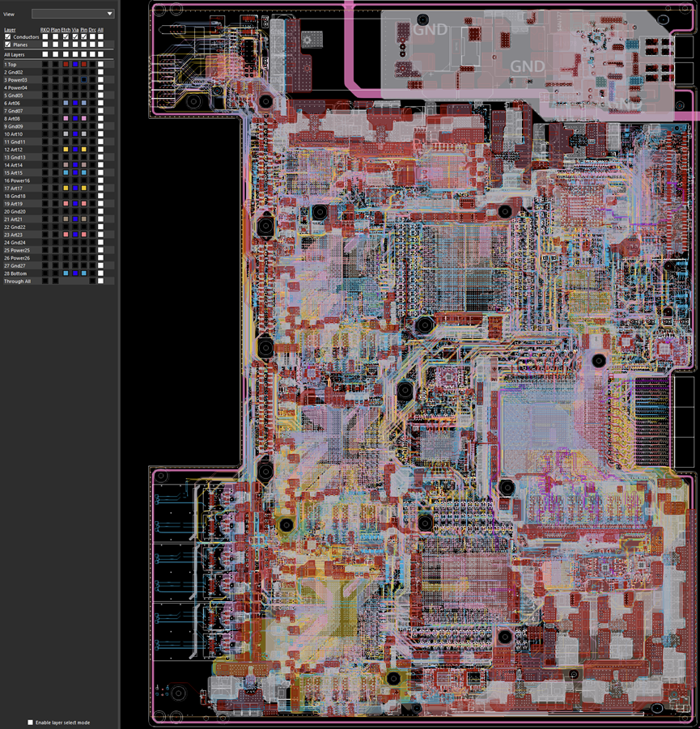Click the Art15 cyan Etch swatch
Screen dimensions: 700x729
66,172
